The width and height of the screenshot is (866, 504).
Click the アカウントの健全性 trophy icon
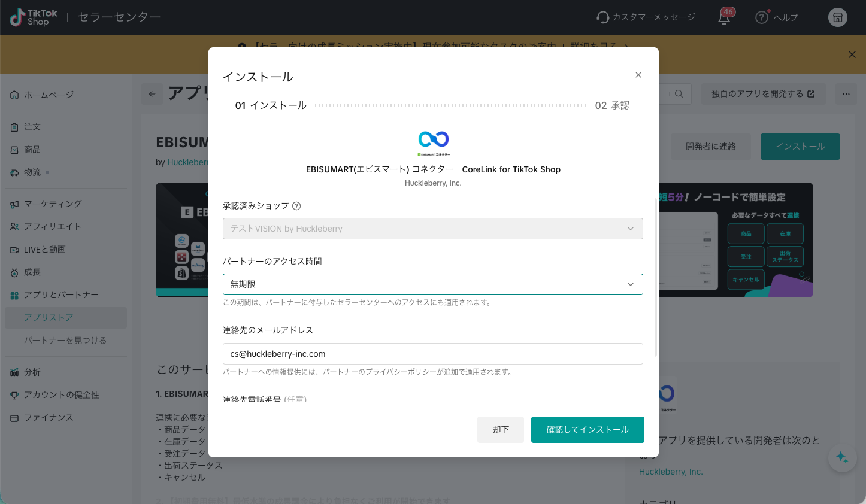(x=14, y=395)
